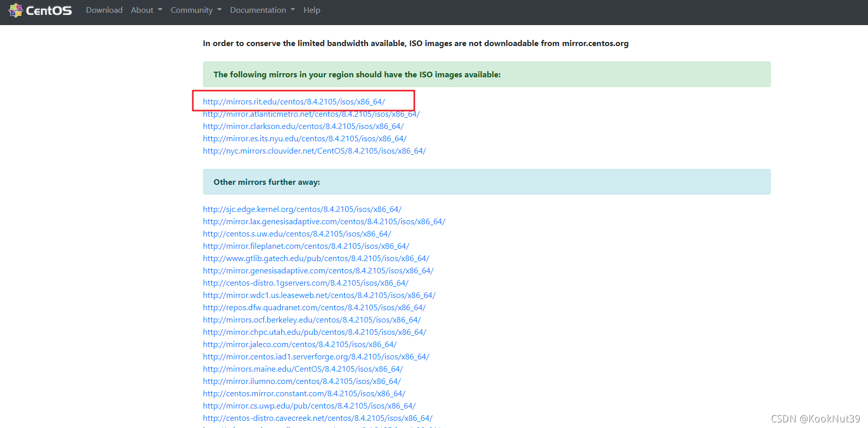Screen dimensions: 868x428
Task: Open the mirror.es.its.nyu.edu mirror link
Action: [305, 139]
